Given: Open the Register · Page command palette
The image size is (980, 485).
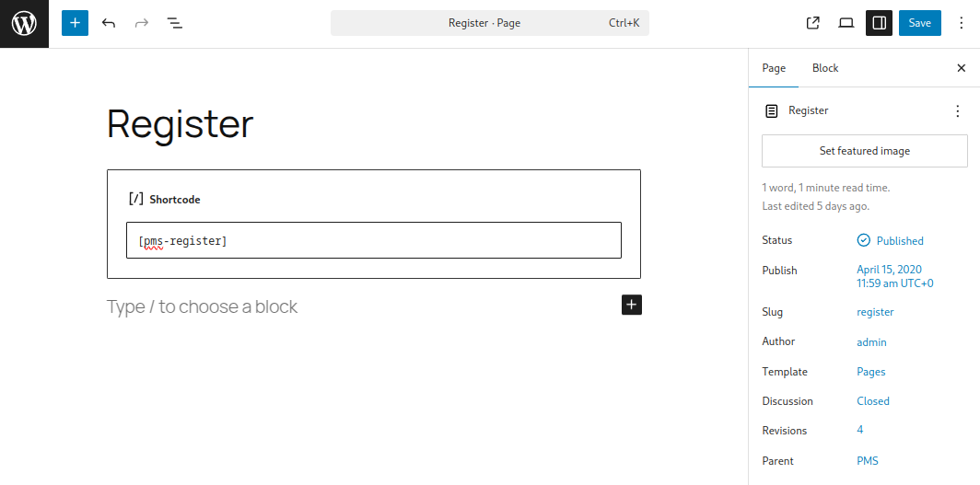Looking at the screenshot, I should 490,23.
